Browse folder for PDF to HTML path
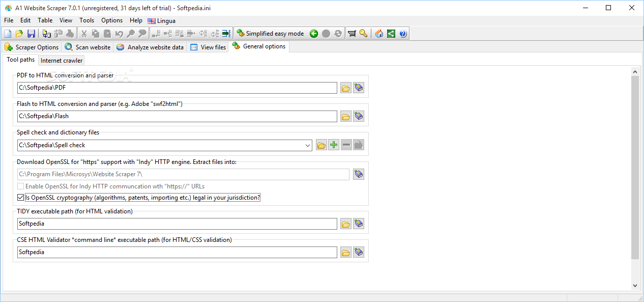 pyautogui.click(x=346, y=88)
